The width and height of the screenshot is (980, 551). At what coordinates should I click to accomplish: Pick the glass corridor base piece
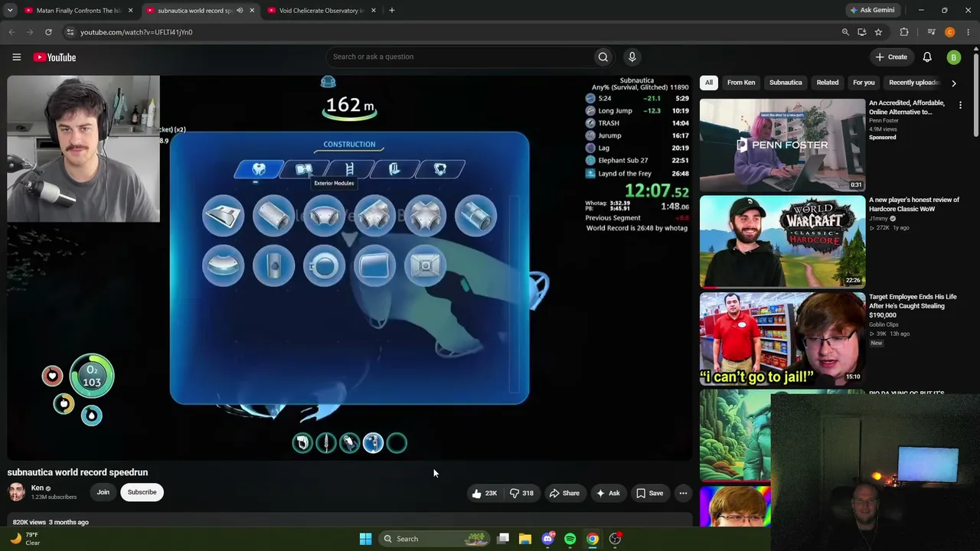(475, 215)
